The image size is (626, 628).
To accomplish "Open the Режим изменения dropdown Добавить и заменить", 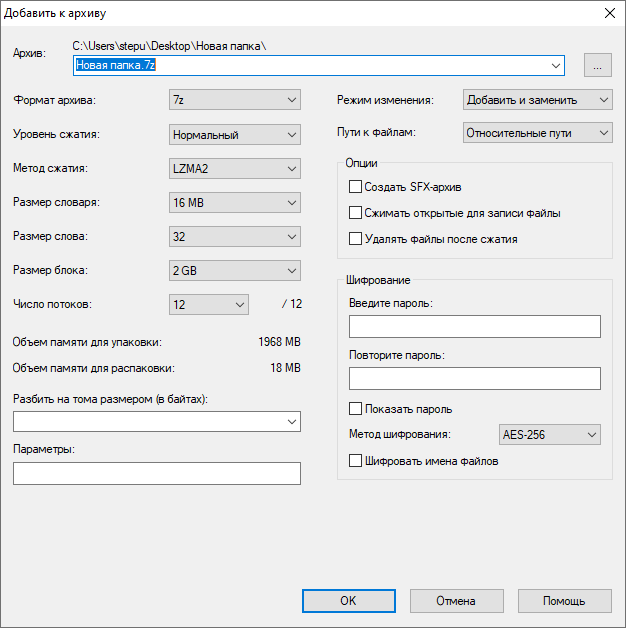I will (x=537, y=100).
